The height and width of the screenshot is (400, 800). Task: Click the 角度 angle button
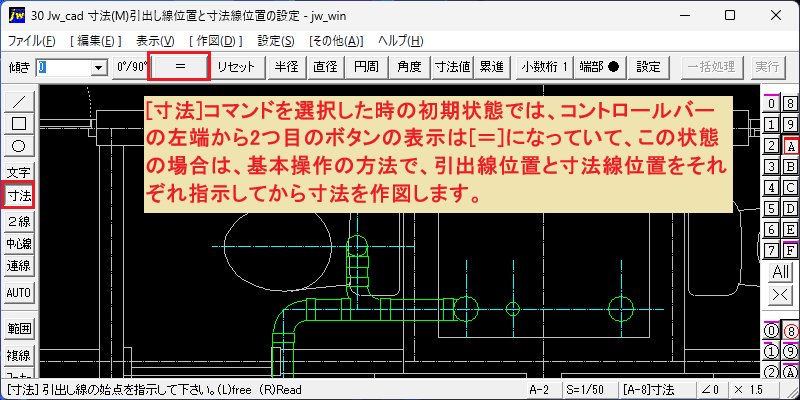click(x=409, y=67)
